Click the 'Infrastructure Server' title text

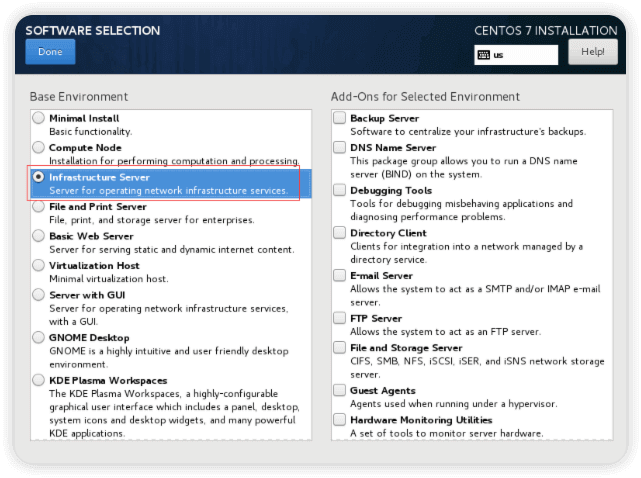point(99,177)
